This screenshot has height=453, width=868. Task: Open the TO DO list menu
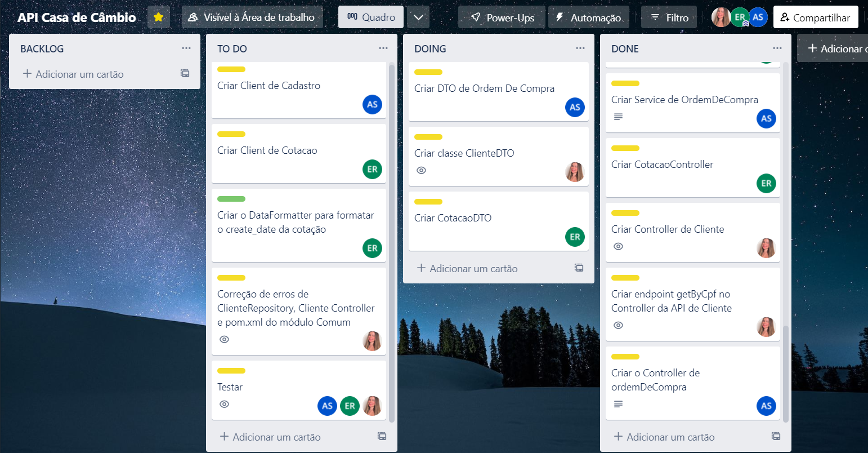click(x=383, y=48)
